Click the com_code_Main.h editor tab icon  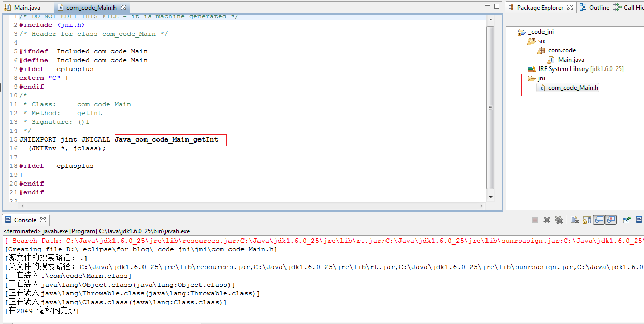point(60,8)
